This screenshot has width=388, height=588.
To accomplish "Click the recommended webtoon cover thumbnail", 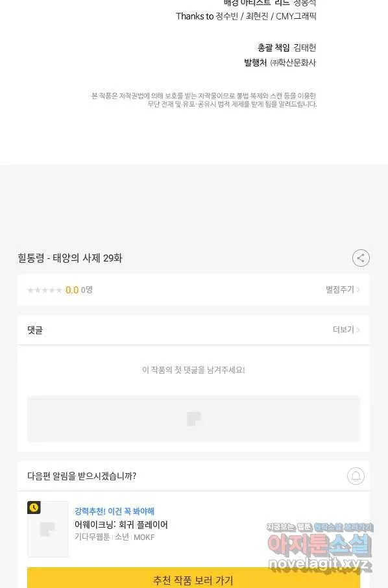I will (x=47, y=529).
